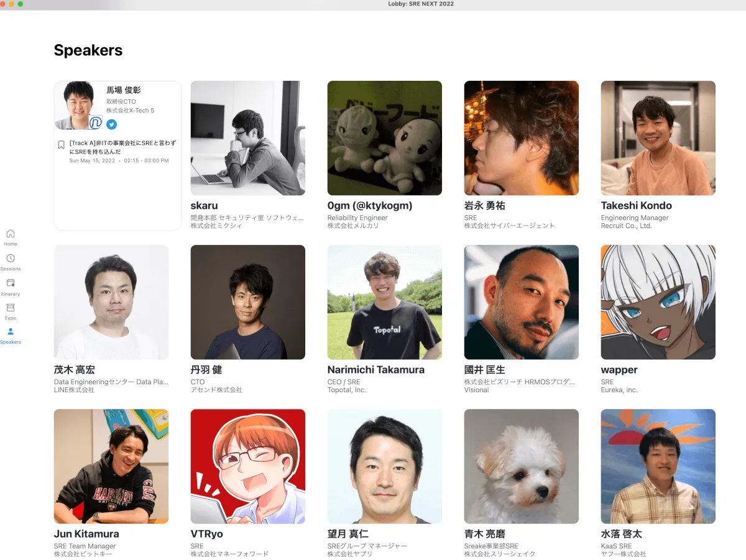Open the Expo booth icon in the sidebar
The width and height of the screenshot is (746, 560).
pos(11,308)
